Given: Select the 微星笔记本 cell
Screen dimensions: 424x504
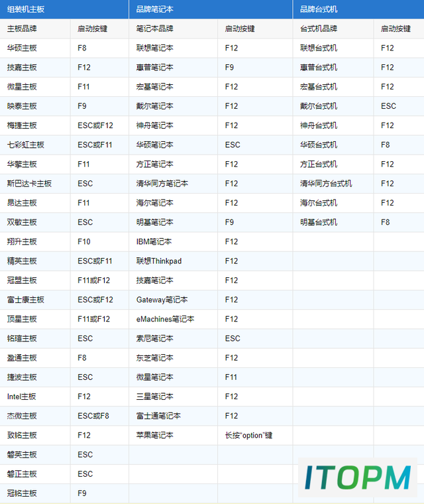Looking at the screenshot, I should [x=173, y=377].
